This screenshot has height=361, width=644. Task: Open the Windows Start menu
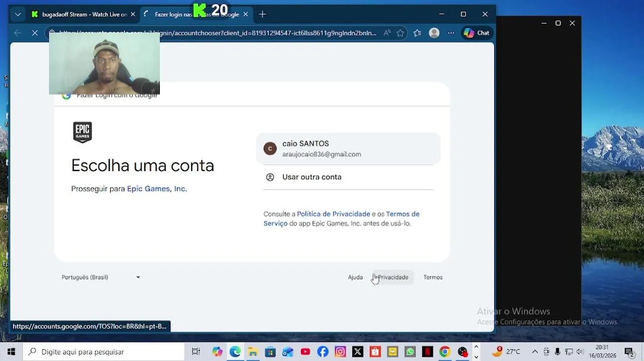pos(11,352)
